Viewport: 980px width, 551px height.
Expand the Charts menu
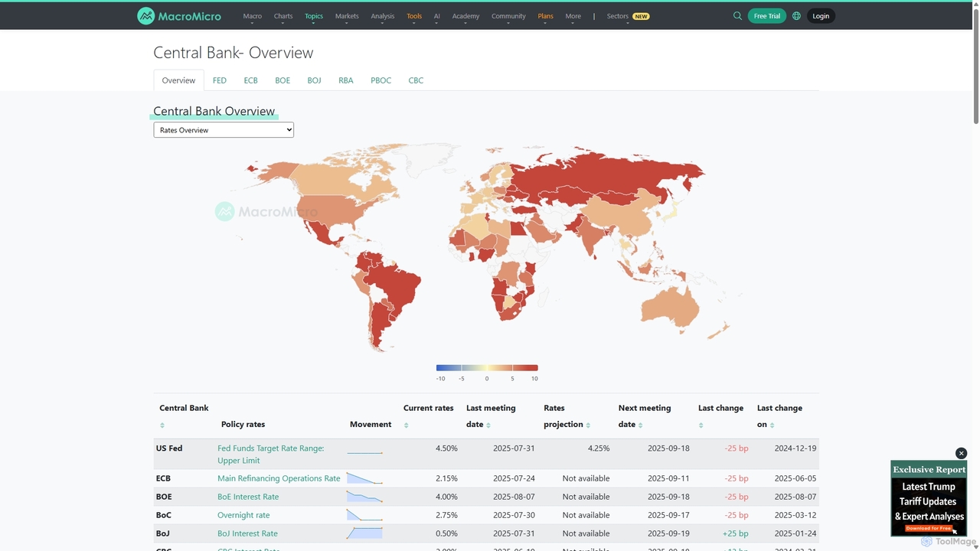(283, 16)
